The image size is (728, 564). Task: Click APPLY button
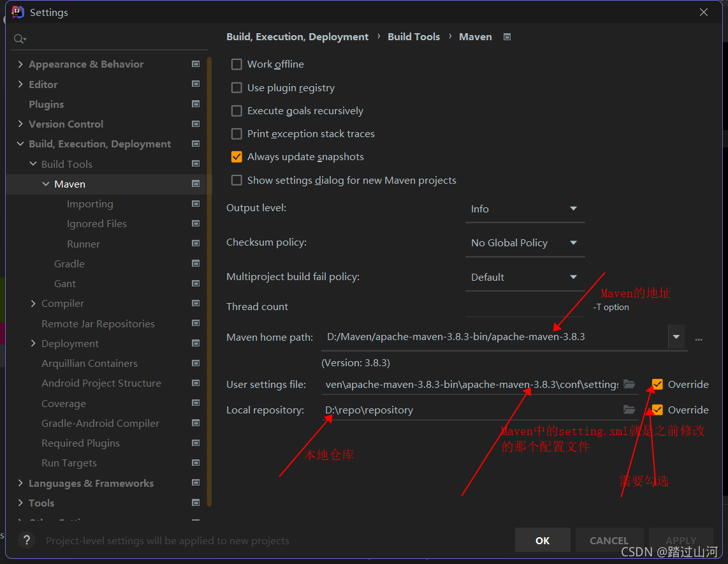681,540
